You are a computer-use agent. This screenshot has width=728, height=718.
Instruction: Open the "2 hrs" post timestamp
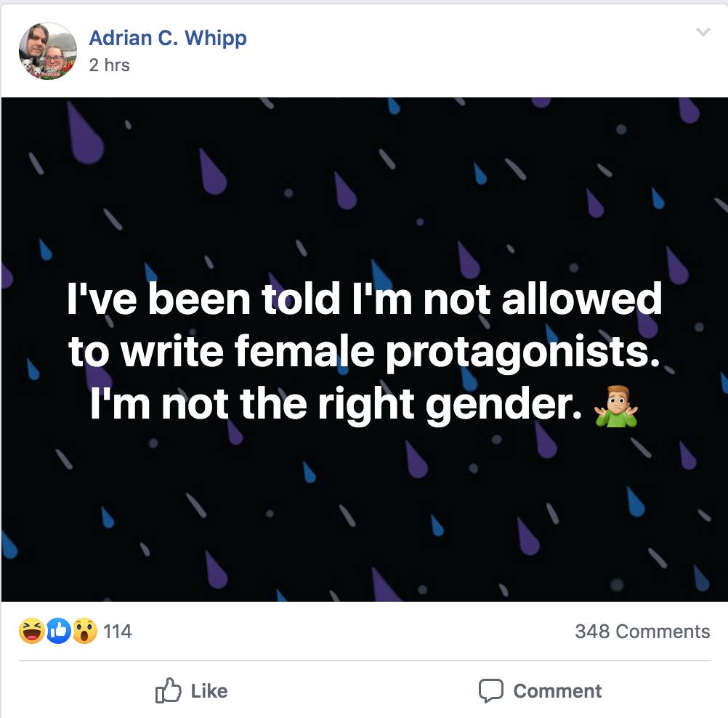pos(109,65)
